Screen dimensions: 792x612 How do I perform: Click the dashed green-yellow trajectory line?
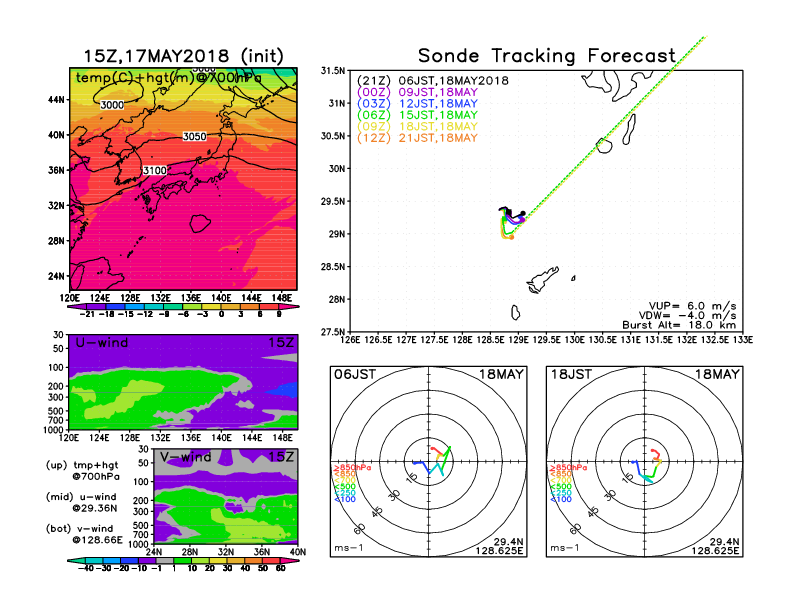[609, 135]
